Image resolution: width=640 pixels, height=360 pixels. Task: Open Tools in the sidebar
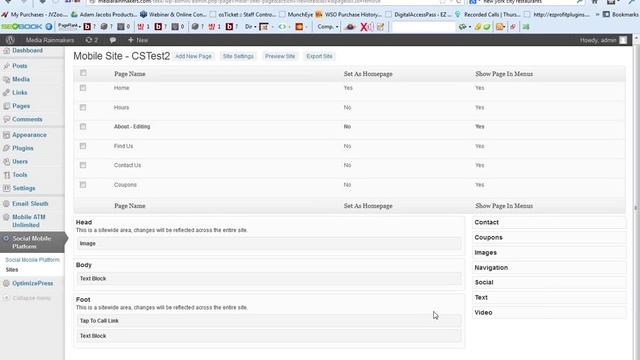point(20,175)
